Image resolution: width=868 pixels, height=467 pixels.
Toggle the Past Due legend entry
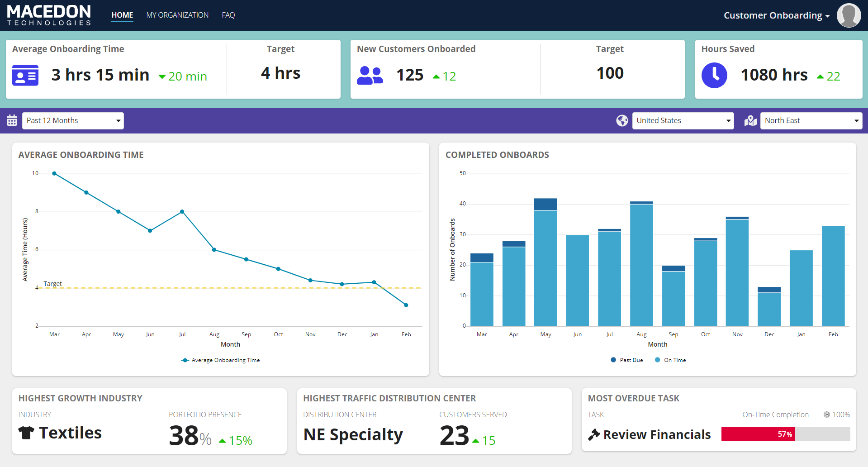pos(627,360)
